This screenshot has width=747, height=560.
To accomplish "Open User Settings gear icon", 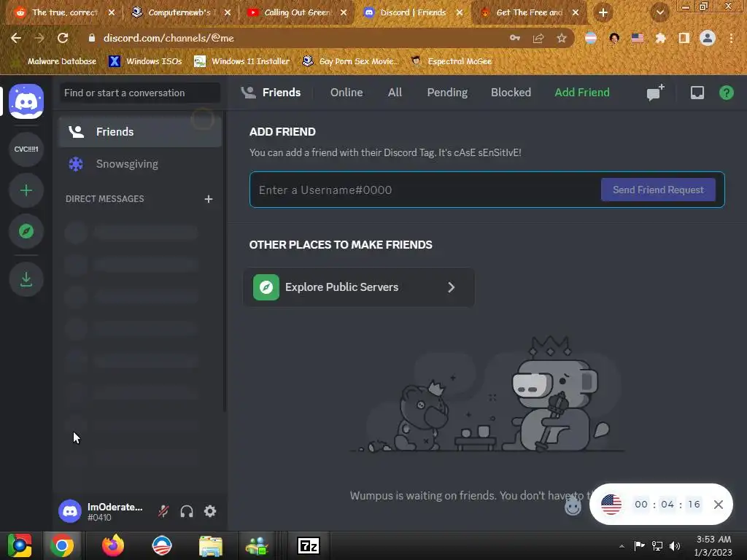I will click(210, 511).
